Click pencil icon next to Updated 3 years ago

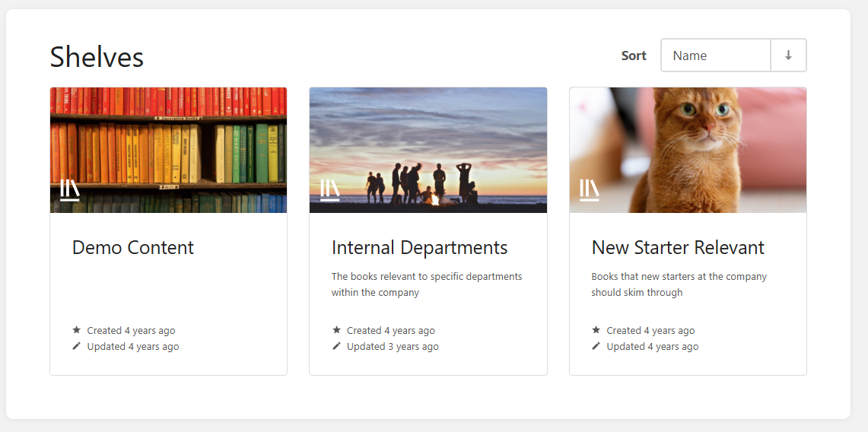pos(336,346)
